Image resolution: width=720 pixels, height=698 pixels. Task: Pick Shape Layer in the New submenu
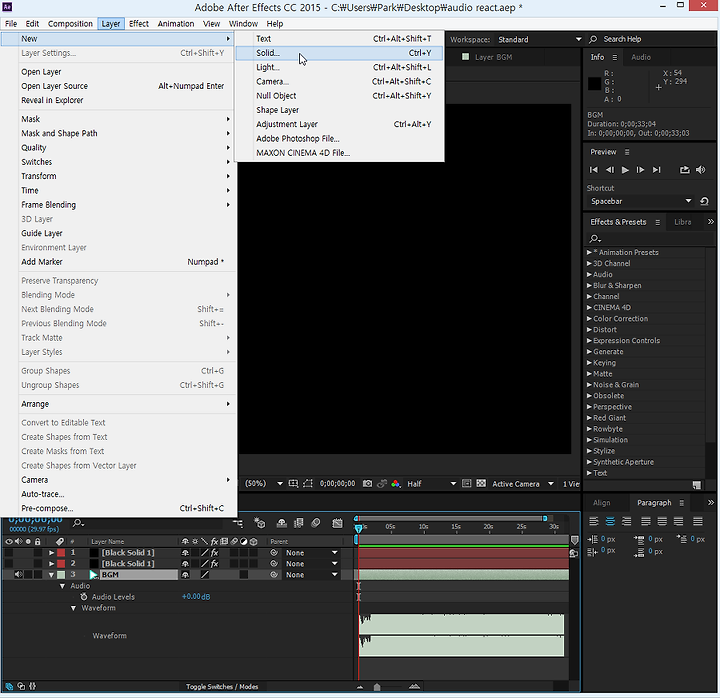(x=339, y=110)
